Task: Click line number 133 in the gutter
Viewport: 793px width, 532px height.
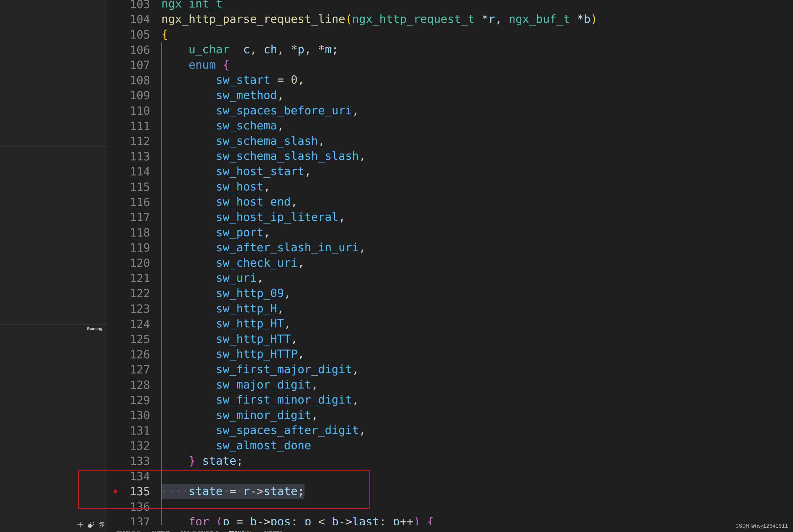Action: click(140, 461)
